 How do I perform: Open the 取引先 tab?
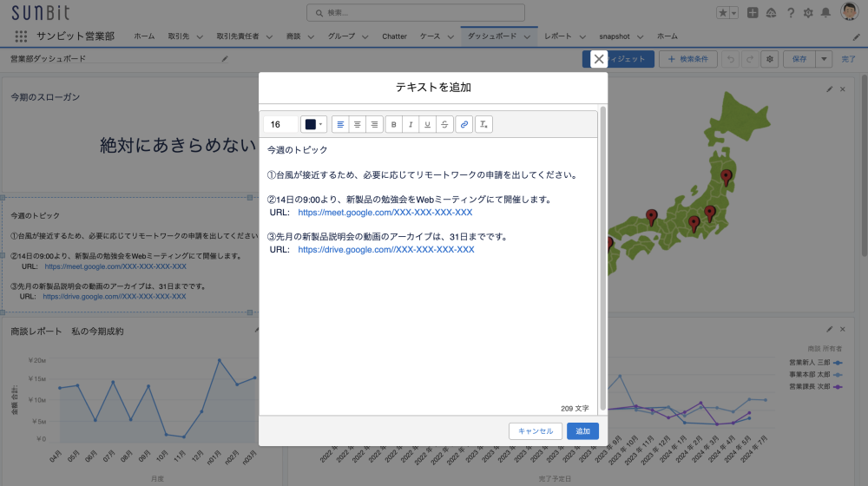pos(179,36)
